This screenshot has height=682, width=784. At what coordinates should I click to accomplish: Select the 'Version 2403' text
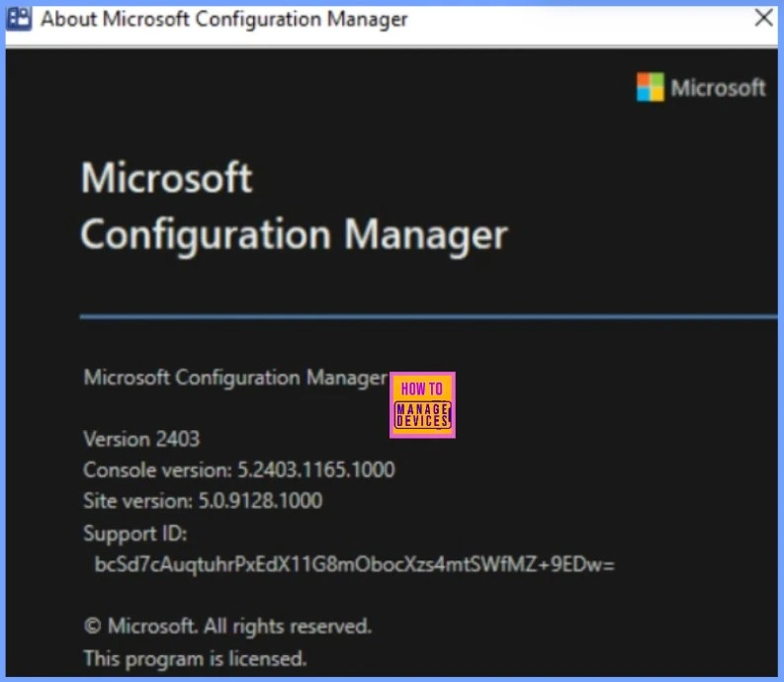(x=141, y=439)
